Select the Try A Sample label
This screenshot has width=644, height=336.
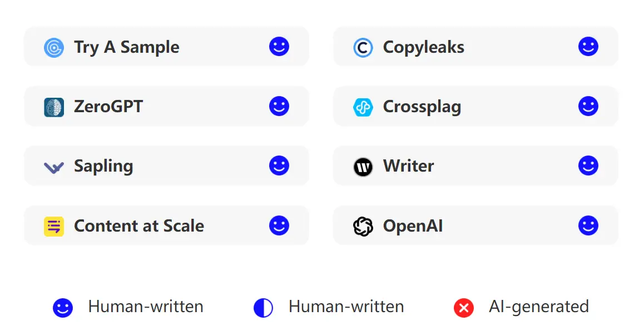coord(127,47)
